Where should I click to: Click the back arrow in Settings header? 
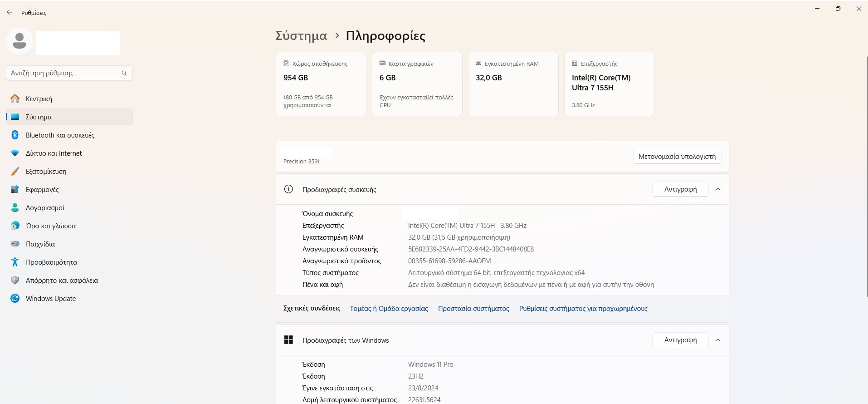(10, 13)
